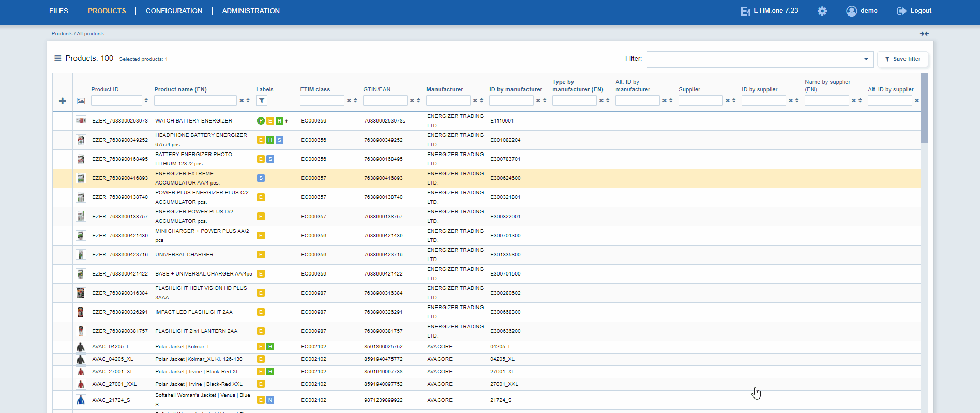
Task: Focus the Supplier filter field
Action: pyautogui.click(x=701, y=101)
